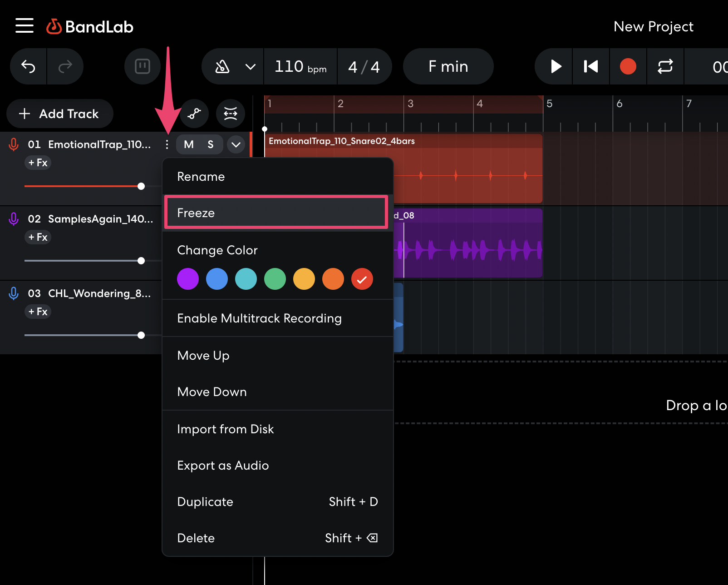The height and width of the screenshot is (585, 728).
Task: Select the purple audio clip on track 02
Action: coord(467,243)
